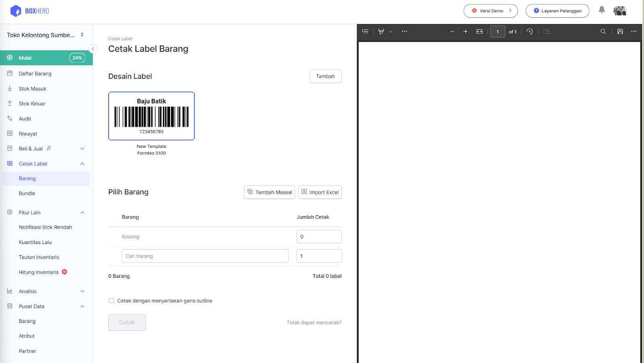Click the Tambah label design button
This screenshot has width=644, height=363.
[325, 76]
